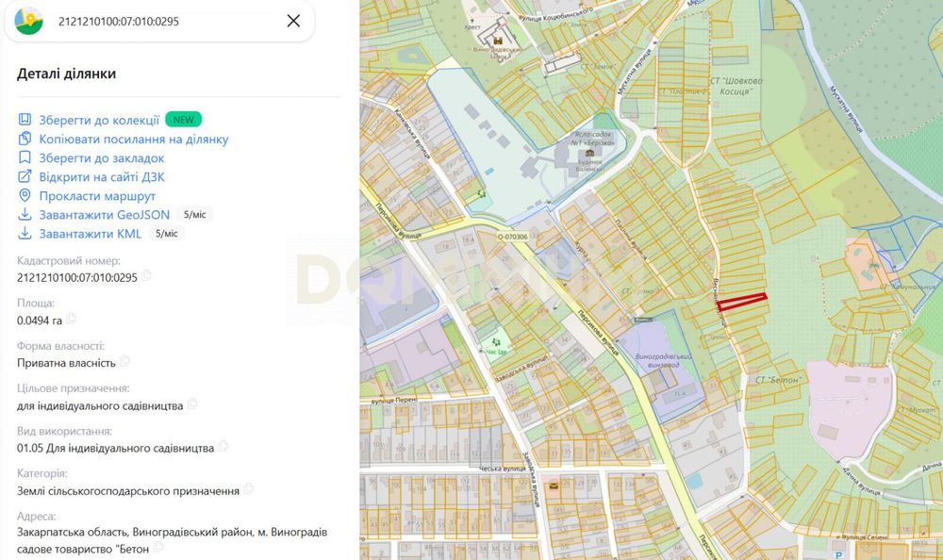Viewport: 943px width, 560px height.
Task: Select Копіювати посилання на ділянку link
Action: click(134, 139)
